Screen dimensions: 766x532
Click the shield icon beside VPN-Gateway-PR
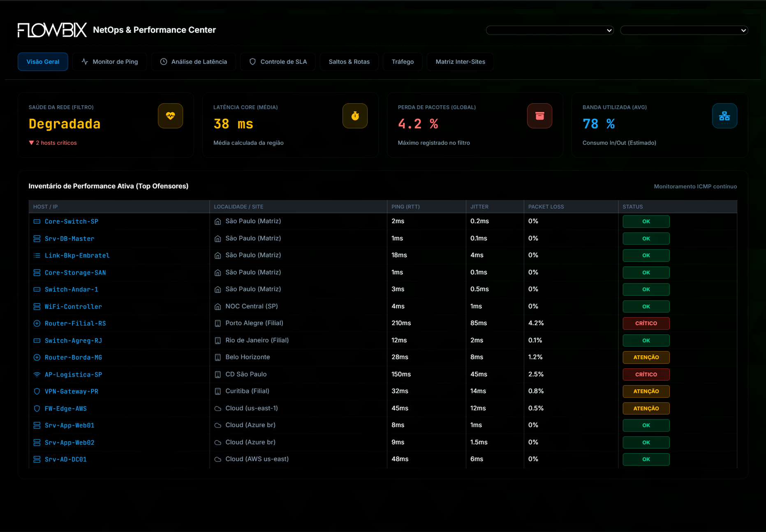coord(37,391)
